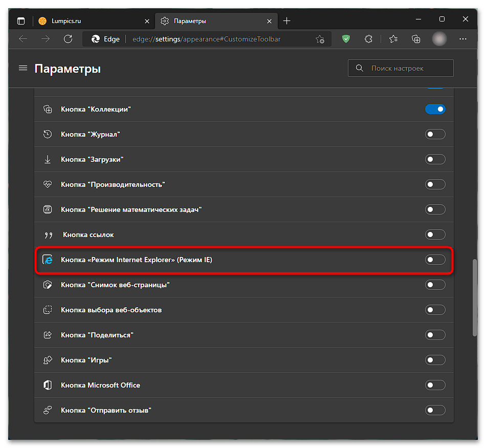Open the profile avatar
This screenshot has height=448, width=486.
[x=439, y=39]
